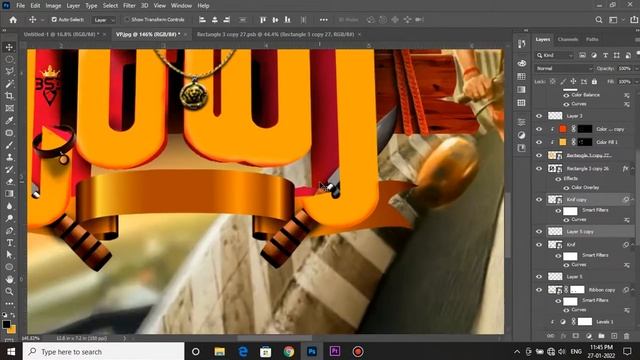Viewport: 640px width, 360px height.
Task: Select the Crop tool
Action: (9, 96)
